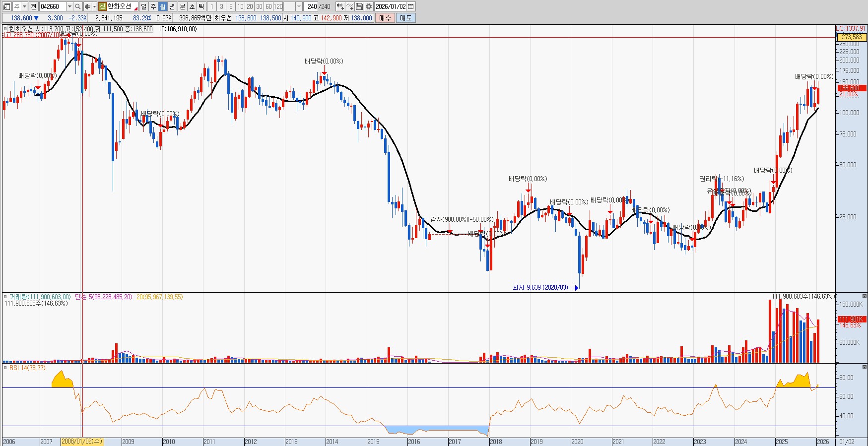
Task: Click the red ex-dividend arrow marker near 2019
Action: click(x=529, y=191)
